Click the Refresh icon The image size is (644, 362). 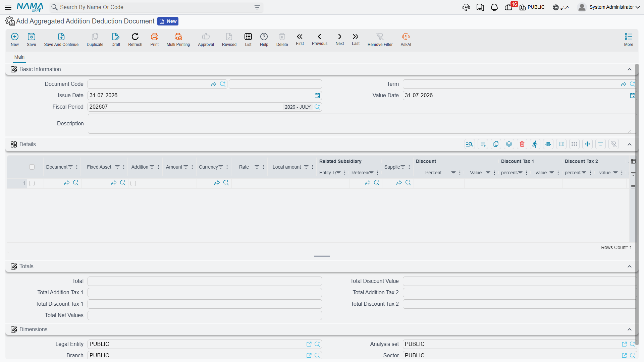pos(135,40)
